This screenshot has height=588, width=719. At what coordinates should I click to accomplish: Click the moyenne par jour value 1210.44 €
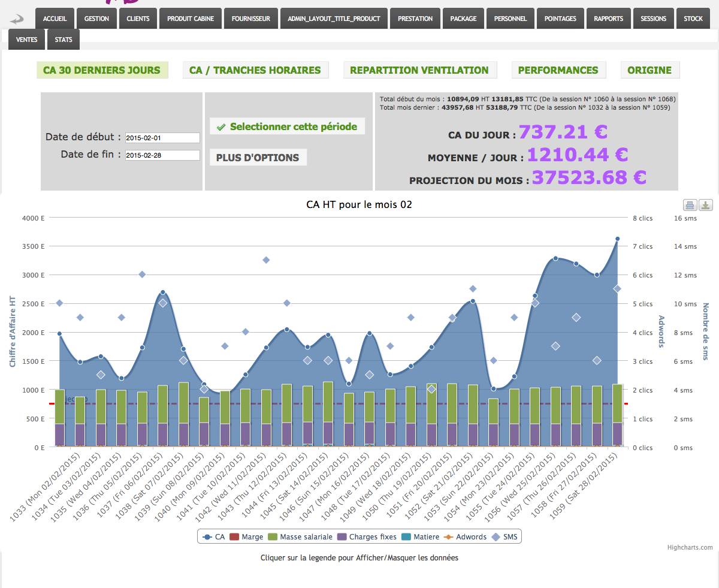(578, 155)
